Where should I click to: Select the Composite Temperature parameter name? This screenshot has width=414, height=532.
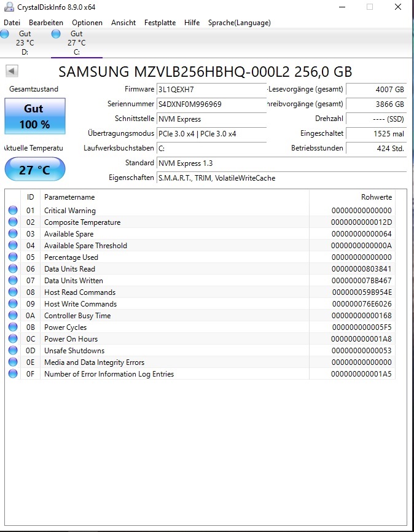tap(82, 222)
